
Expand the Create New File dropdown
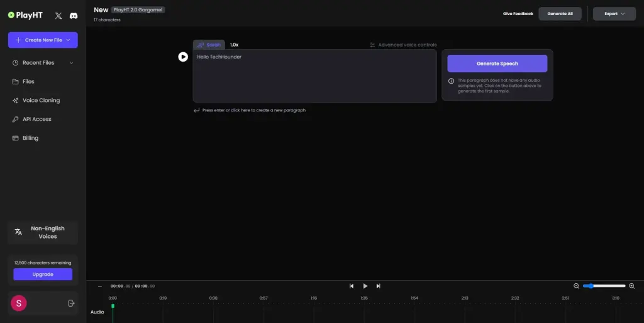68,40
